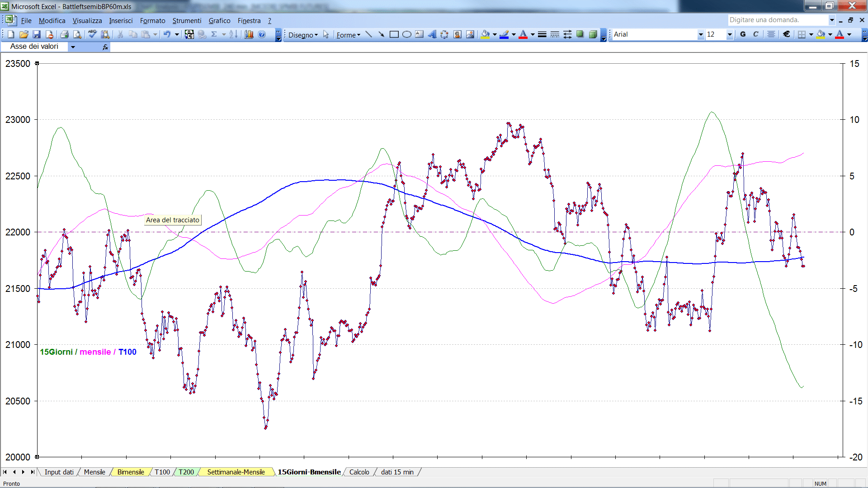868x488 pixels.
Task: Apply shadow style
Action: tap(580, 34)
